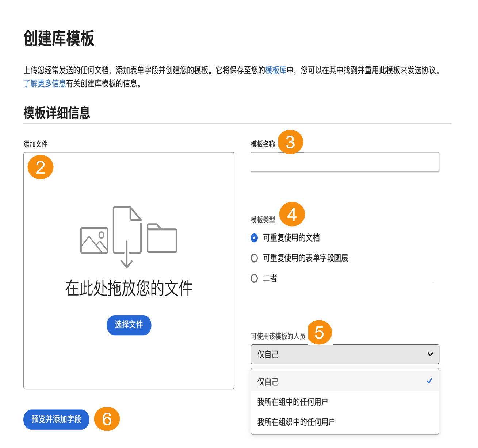Choose the checked 仅自己 option

coord(268,381)
